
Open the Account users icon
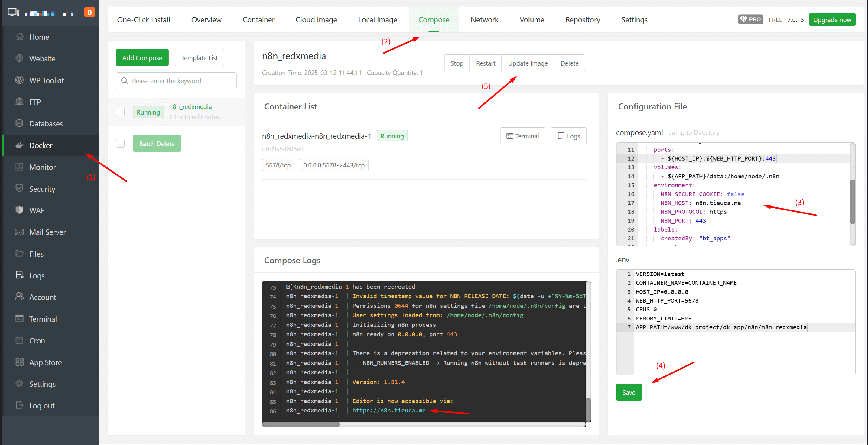(20, 297)
